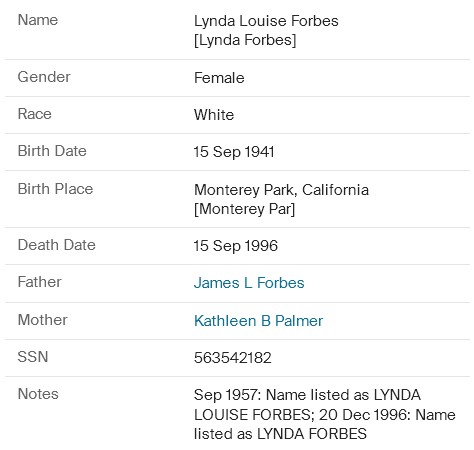
Task: Select the SSN number 563542182
Action: (x=233, y=358)
